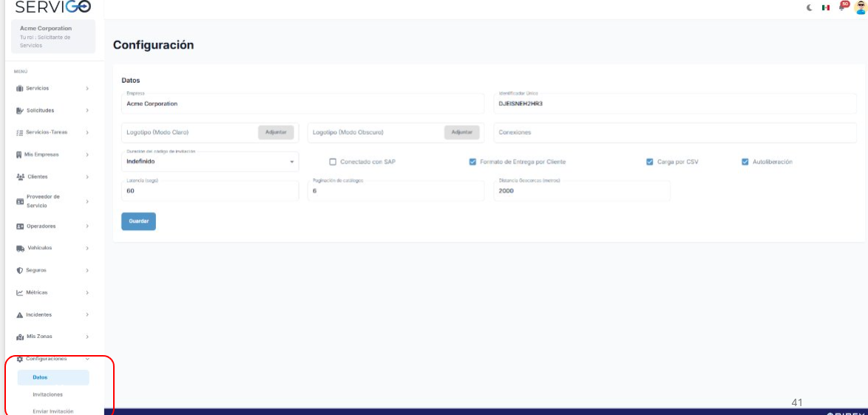Toggle dark mode moon icon
This screenshot has height=415, width=868.
click(810, 7)
